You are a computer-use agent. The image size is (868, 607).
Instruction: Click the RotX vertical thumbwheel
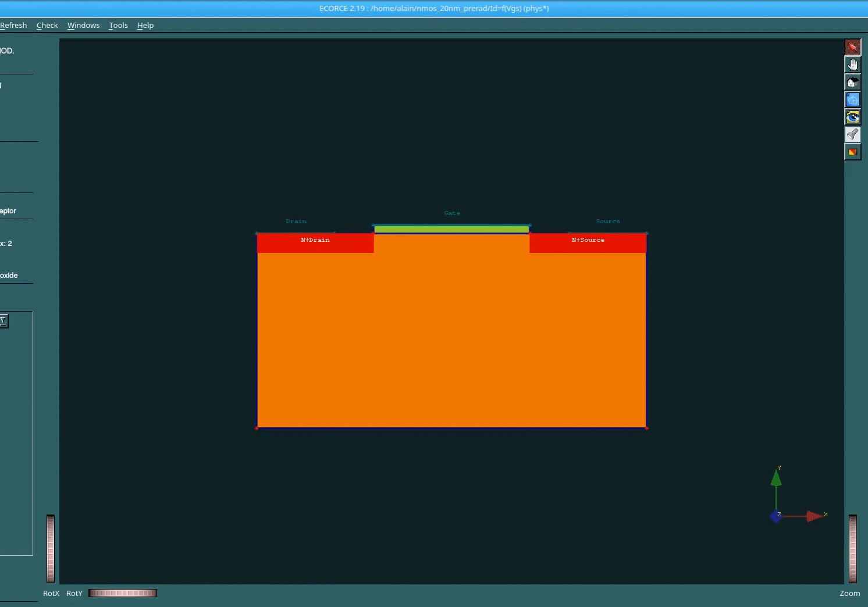[x=51, y=548]
